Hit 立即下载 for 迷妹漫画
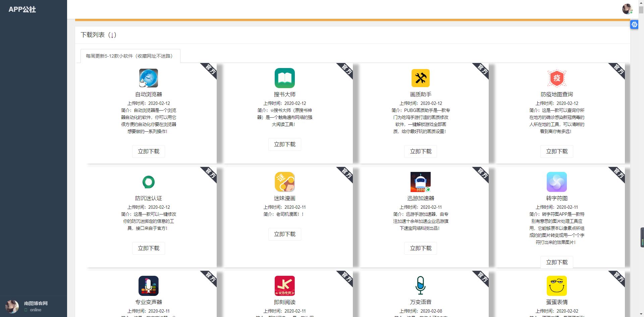Viewport: 644px width, 317px height. pos(284,234)
